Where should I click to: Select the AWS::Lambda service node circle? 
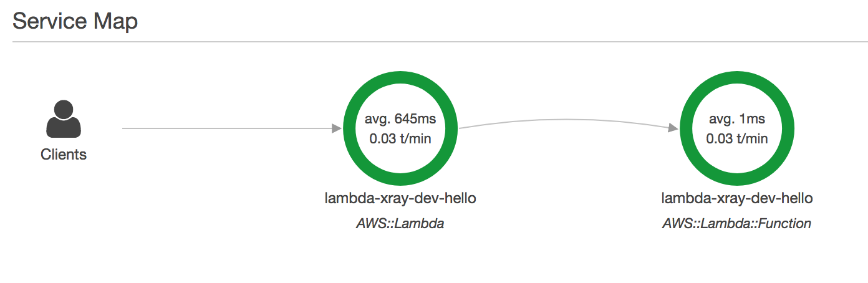pyautogui.click(x=400, y=128)
